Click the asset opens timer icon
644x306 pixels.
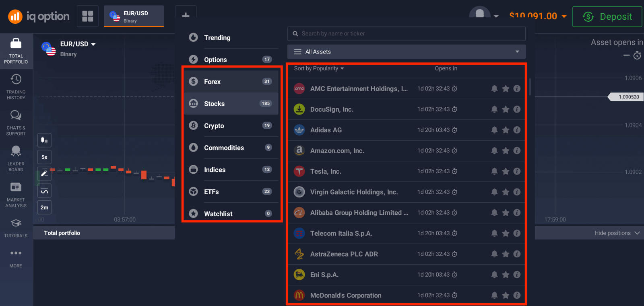637,55
